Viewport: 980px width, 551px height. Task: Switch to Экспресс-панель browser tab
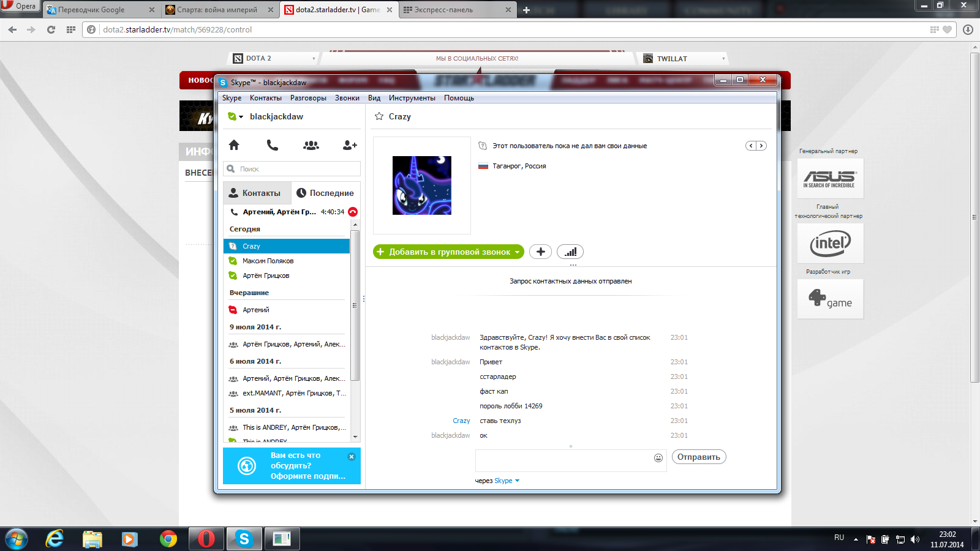point(458,10)
